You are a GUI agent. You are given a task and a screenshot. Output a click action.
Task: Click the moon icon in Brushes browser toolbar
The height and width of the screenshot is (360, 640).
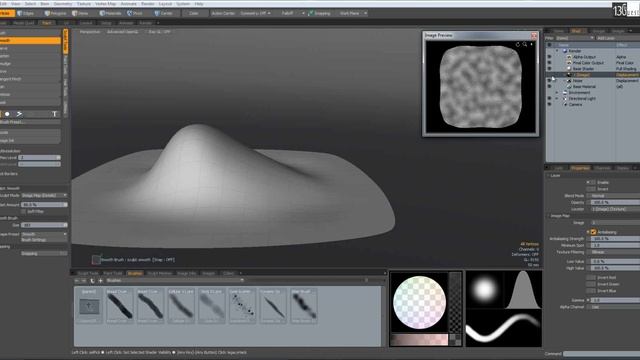click(92, 280)
